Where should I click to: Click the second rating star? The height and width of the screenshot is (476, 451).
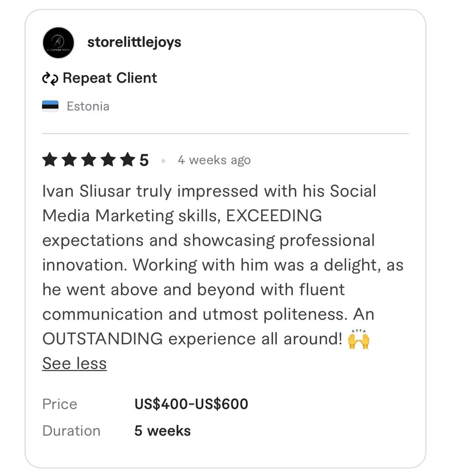69,160
